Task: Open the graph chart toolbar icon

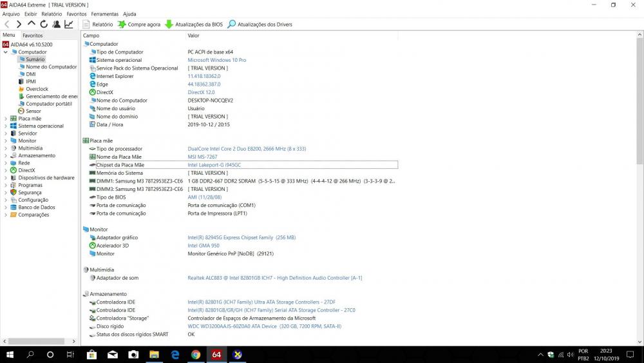Action: 69,25
